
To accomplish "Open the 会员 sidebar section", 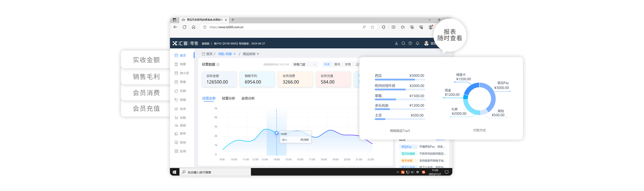I will pyautogui.click(x=180, y=109).
